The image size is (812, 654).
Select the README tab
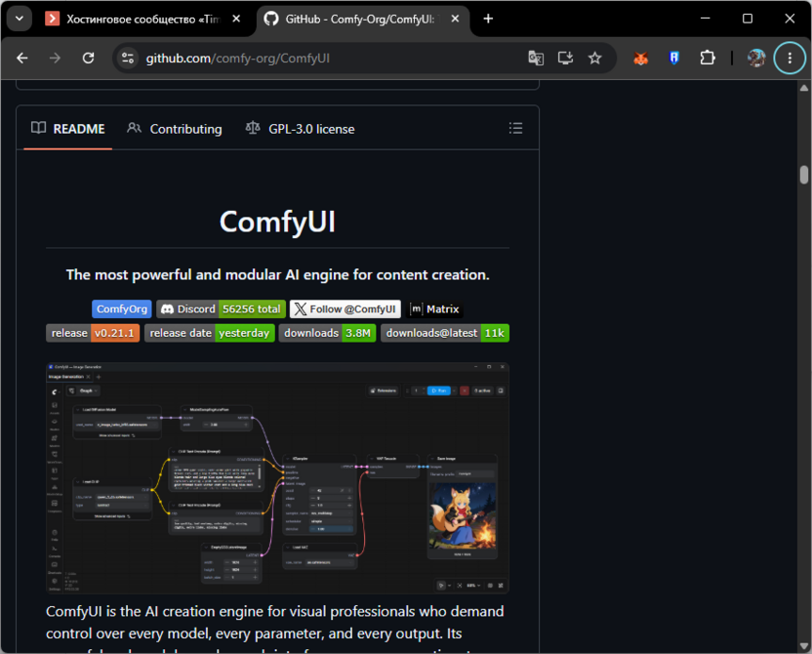[x=68, y=129]
